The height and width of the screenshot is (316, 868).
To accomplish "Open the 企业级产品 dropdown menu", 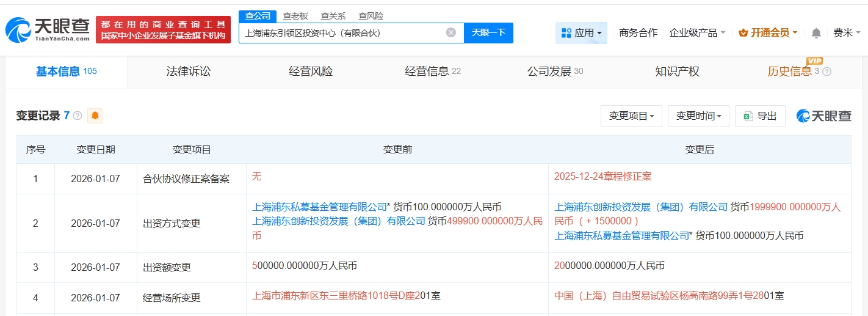I will [x=697, y=33].
